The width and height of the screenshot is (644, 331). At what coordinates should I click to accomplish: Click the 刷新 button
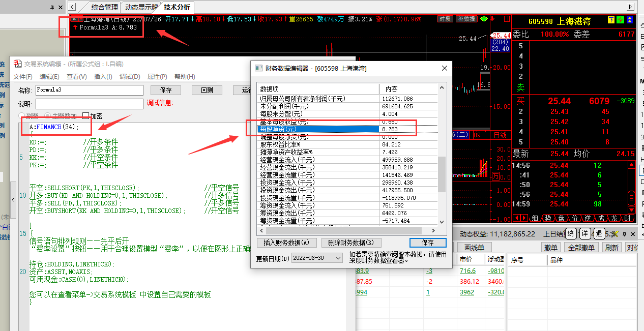point(611,248)
